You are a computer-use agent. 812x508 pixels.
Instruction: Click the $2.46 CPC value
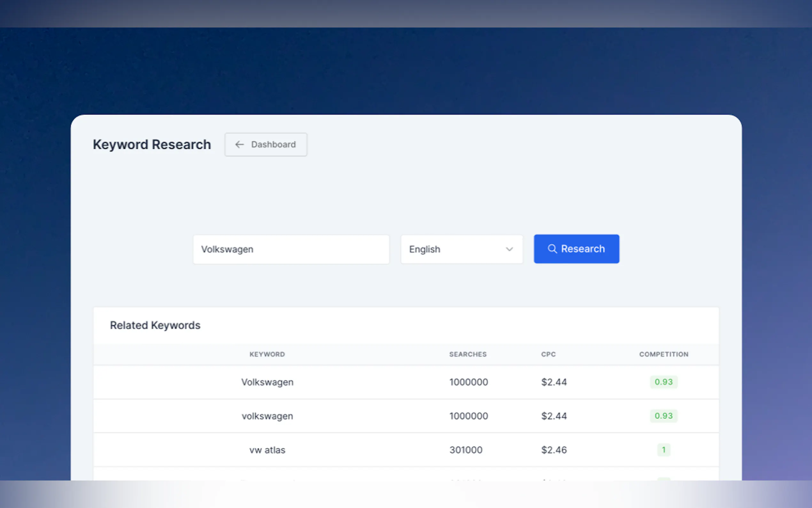[553, 450]
